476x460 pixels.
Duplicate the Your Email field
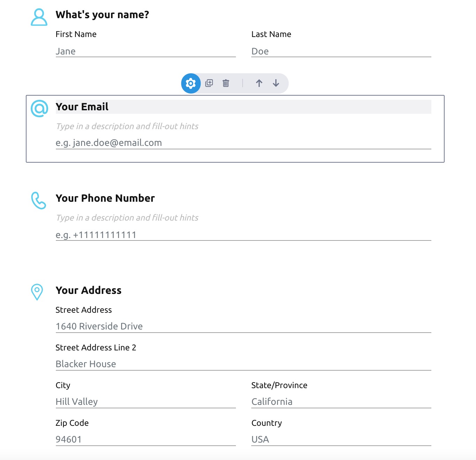click(209, 83)
